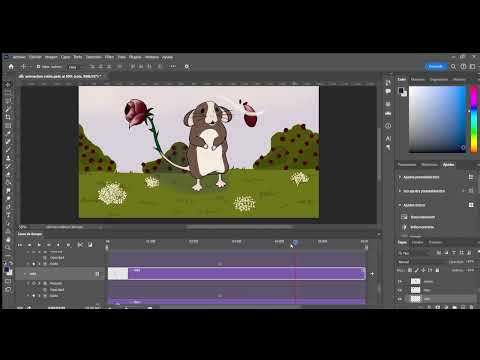Select the Hand tool
Screen dimensions: 480x360
point(8,239)
